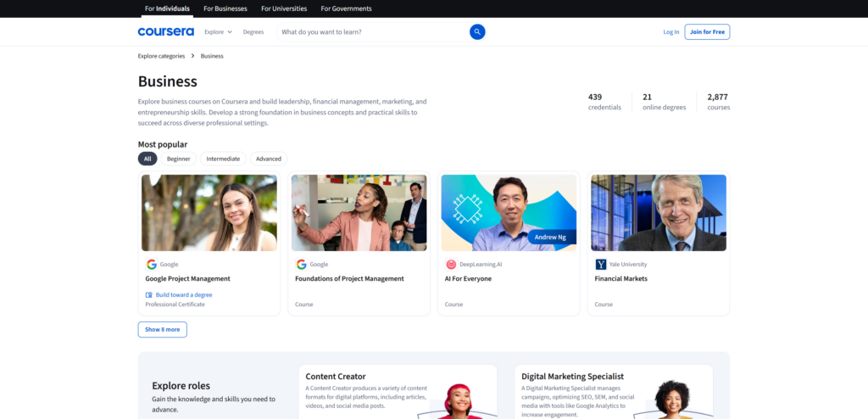Image resolution: width=868 pixels, height=419 pixels.
Task: Click the DeepLearning.AI logo icon
Action: click(451, 264)
